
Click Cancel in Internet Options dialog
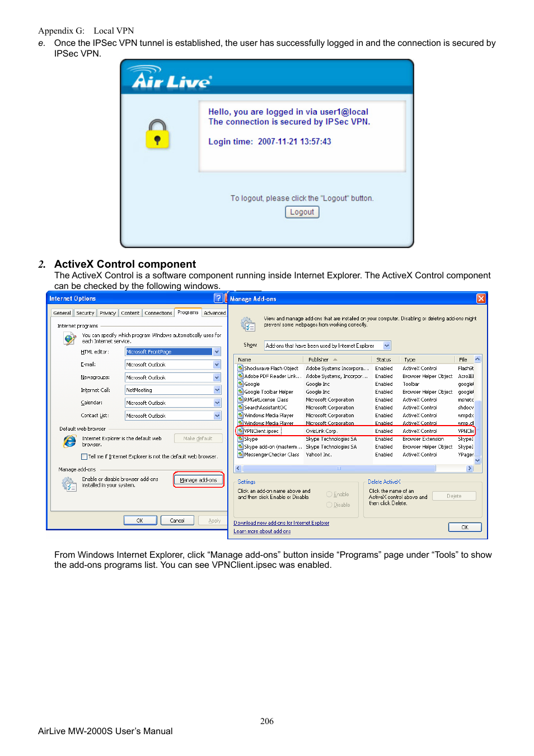pyautogui.click(x=177, y=520)
